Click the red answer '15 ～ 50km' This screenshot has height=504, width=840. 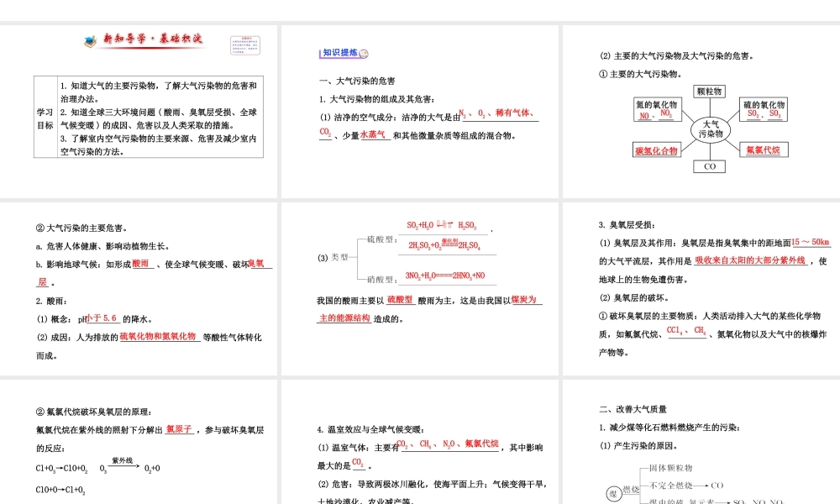pyautogui.click(x=811, y=242)
